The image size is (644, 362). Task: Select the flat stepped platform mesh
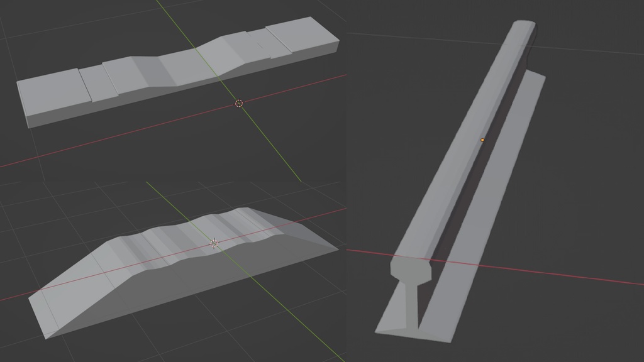[x=178, y=72]
